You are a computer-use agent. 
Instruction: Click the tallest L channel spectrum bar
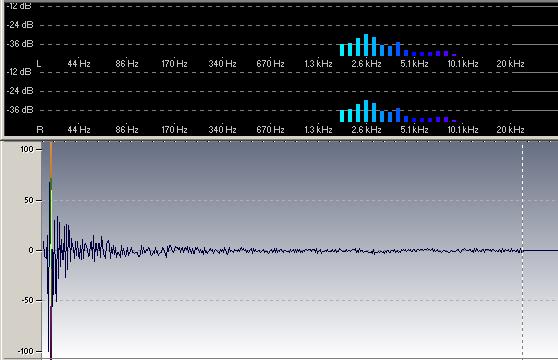(366, 45)
